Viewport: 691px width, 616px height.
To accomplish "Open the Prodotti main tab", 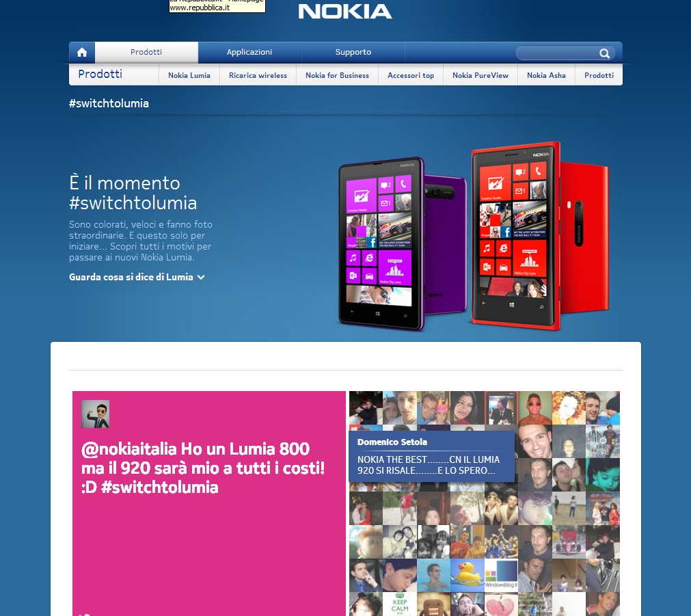I will click(146, 53).
